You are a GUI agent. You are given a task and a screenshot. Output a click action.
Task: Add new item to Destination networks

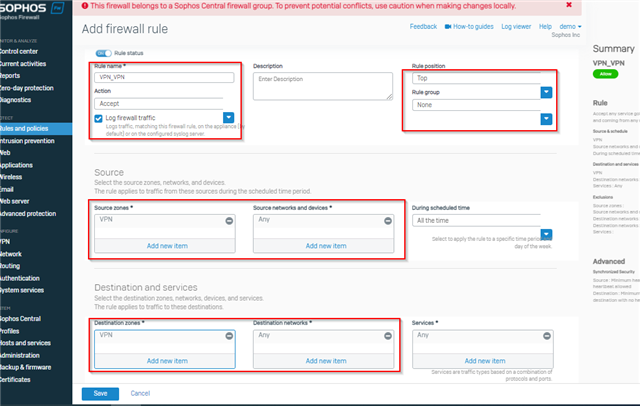[326, 361]
